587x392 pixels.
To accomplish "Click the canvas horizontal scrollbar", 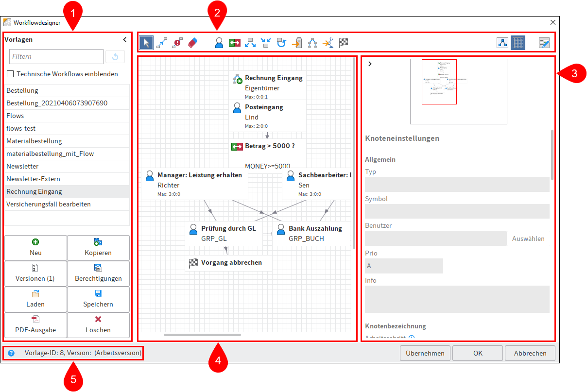I will 202,335.
